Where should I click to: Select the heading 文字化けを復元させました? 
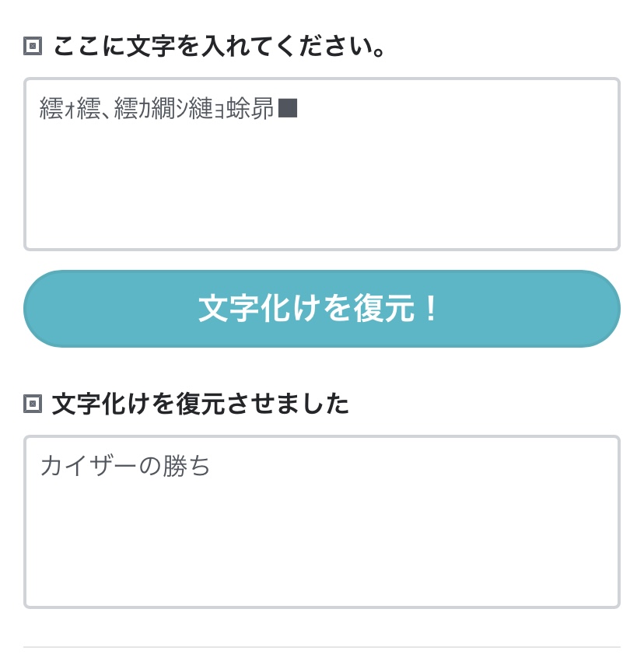201,404
